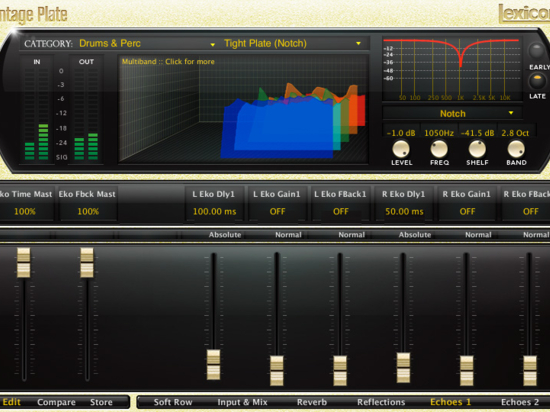The height and width of the screenshot is (412, 550).
Task: Click the R Eko Dly1 slider handle
Action: point(403,368)
